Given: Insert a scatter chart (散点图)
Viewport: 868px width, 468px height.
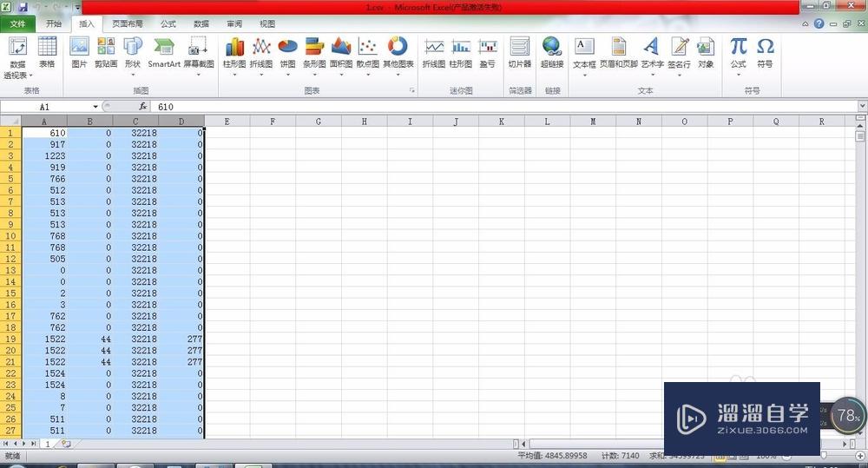Looking at the screenshot, I should (x=367, y=56).
